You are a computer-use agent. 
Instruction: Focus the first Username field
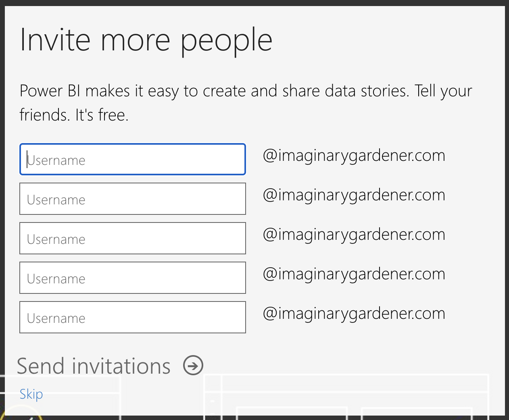[133, 160]
